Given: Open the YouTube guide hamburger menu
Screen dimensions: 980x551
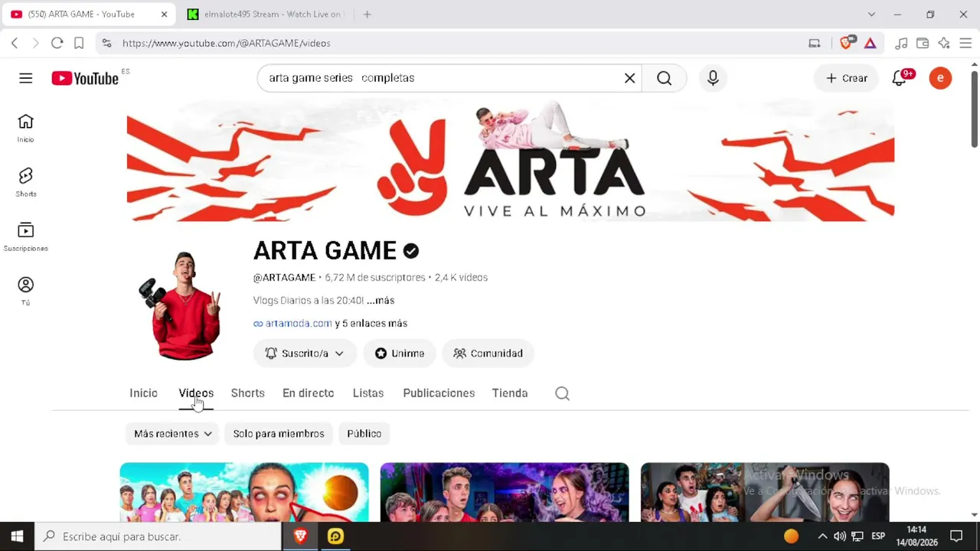Looking at the screenshot, I should (x=26, y=78).
